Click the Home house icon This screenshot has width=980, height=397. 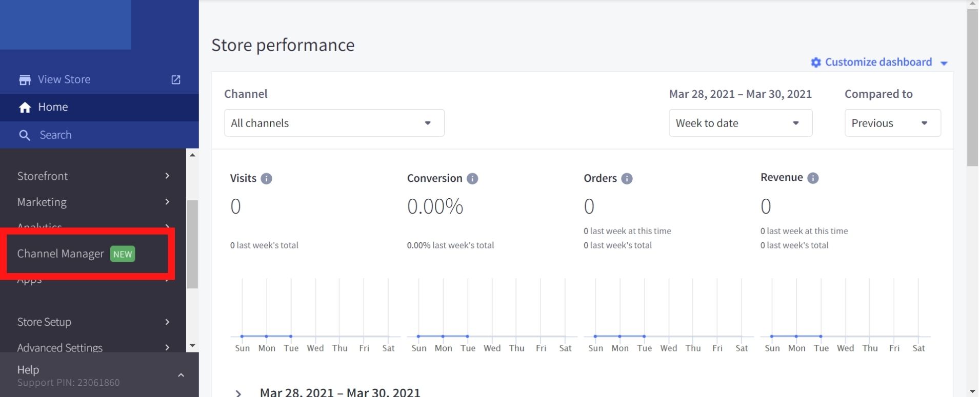point(25,107)
